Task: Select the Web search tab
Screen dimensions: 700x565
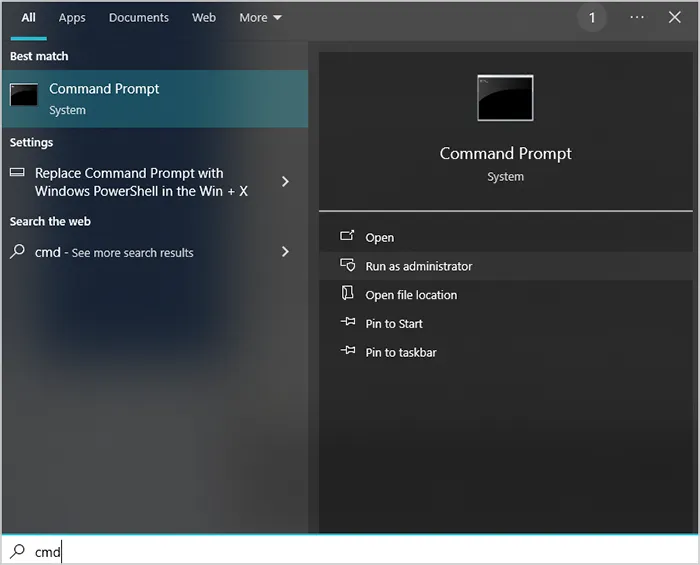Action: click(x=204, y=17)
